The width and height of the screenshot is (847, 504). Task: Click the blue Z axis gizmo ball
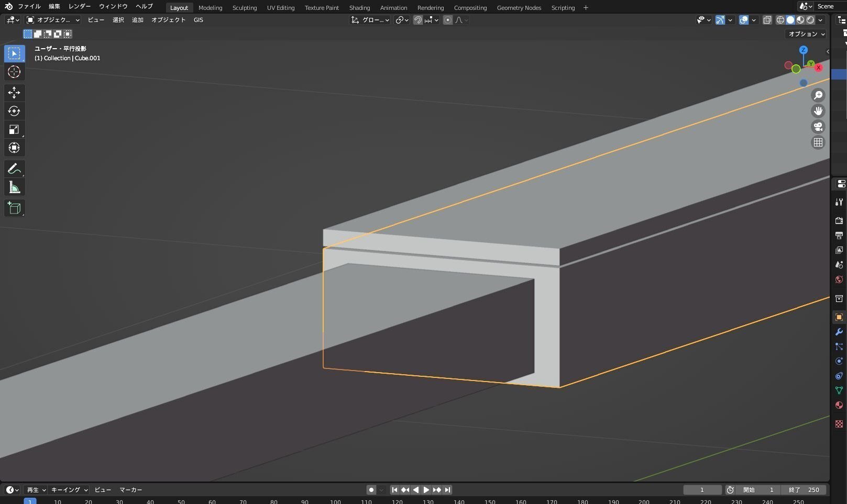click(803, 50)
